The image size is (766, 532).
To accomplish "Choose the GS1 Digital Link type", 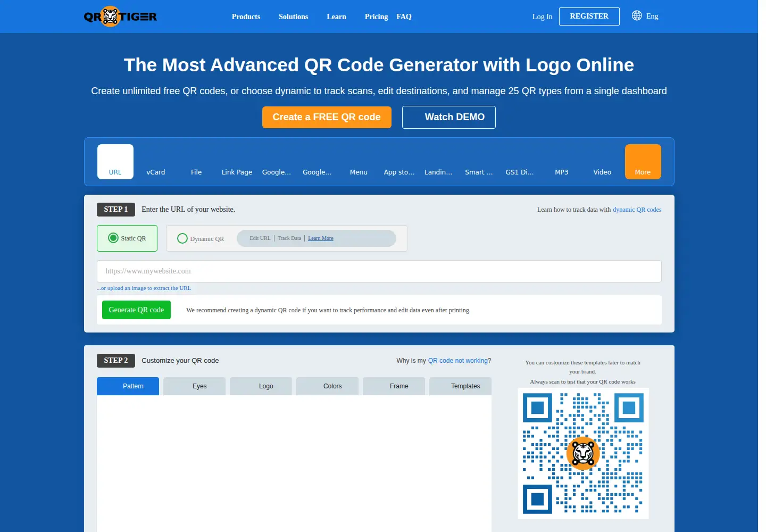I will (520, 162).
